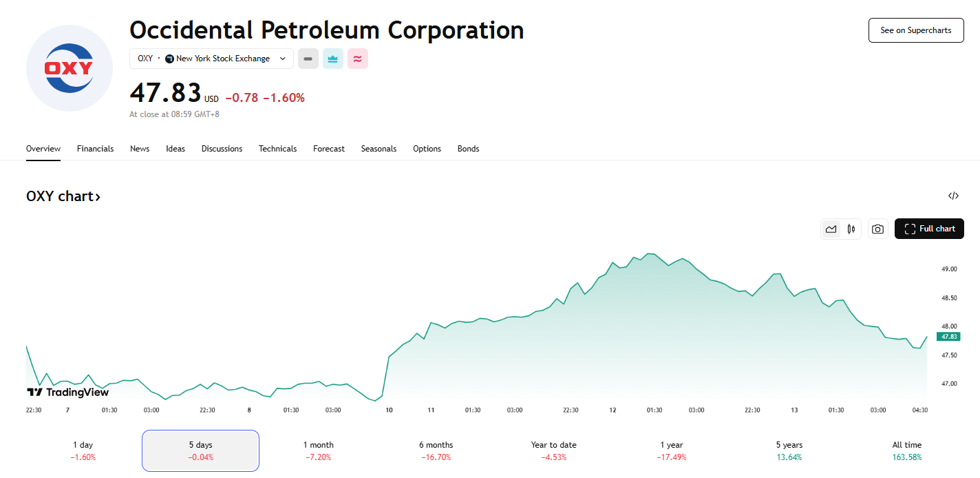Open the embed code icon
The image size is (980, 478).
[953, 196]
